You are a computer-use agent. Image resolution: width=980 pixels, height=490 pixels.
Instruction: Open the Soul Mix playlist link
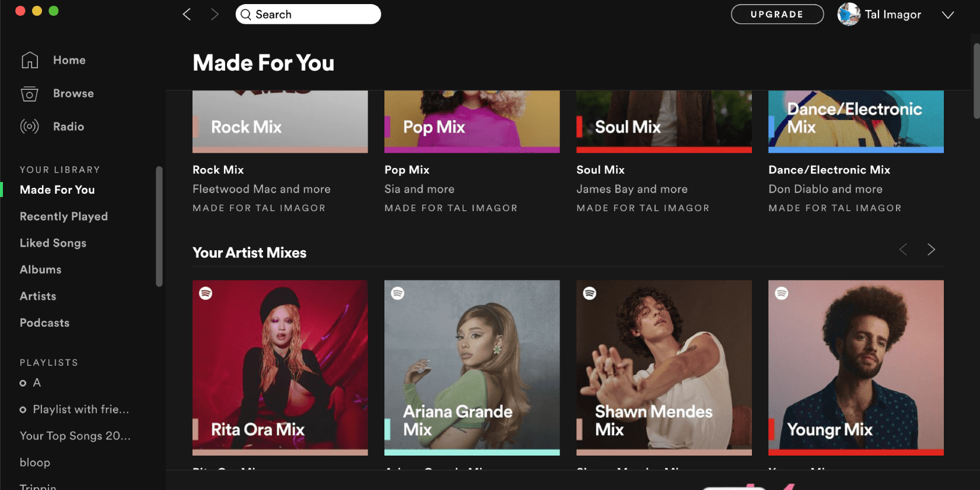pos(600,170)
